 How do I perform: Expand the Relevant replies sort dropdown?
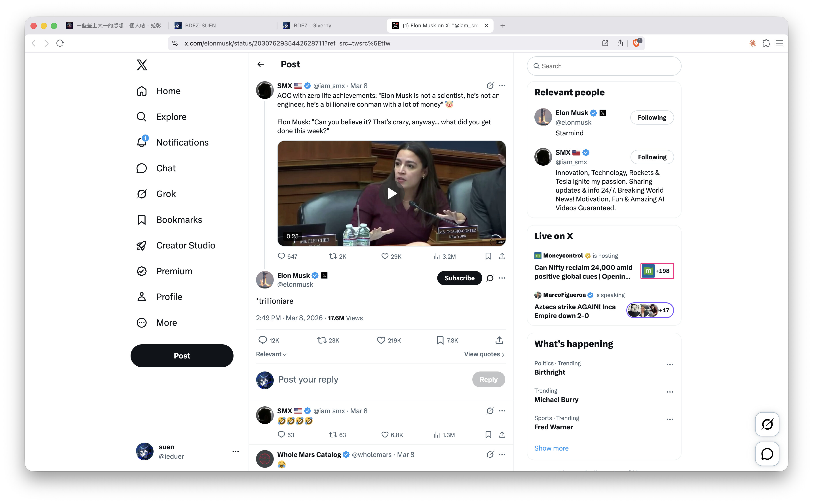[271, 354]
